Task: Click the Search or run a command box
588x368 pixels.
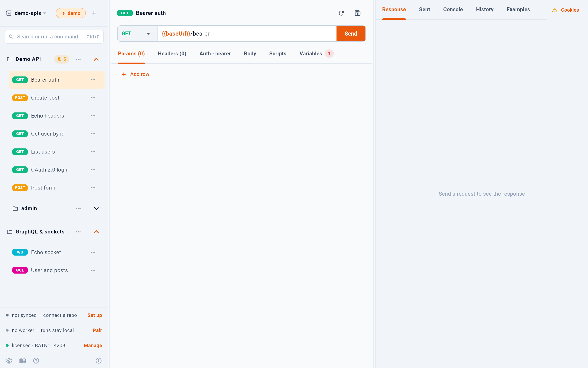Action: point(54,37)
